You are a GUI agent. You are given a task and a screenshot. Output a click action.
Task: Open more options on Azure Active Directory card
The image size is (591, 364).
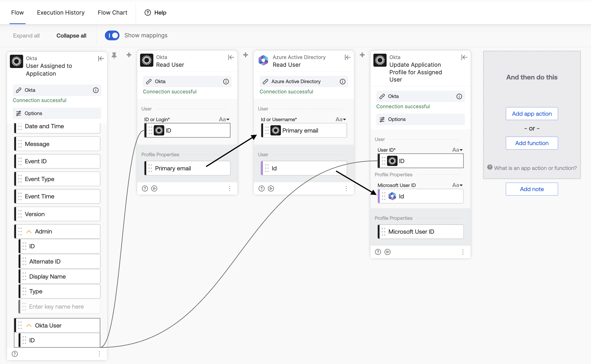(x=346, y=189)
